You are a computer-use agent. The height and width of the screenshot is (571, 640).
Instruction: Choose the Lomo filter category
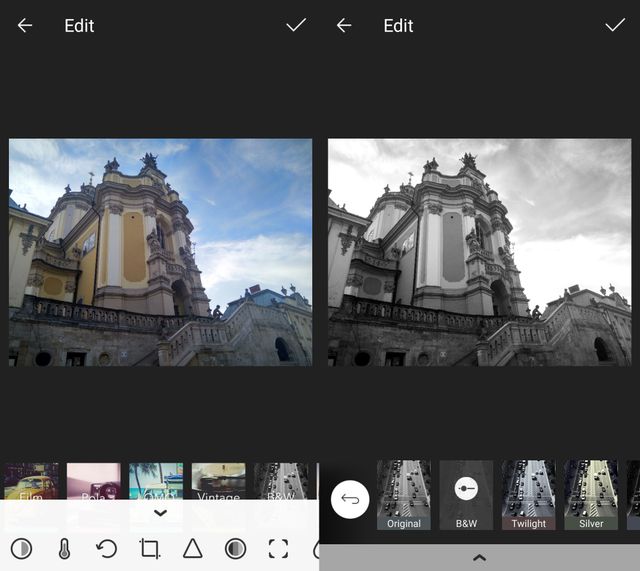pyautogui.click(x=156, y=482)
